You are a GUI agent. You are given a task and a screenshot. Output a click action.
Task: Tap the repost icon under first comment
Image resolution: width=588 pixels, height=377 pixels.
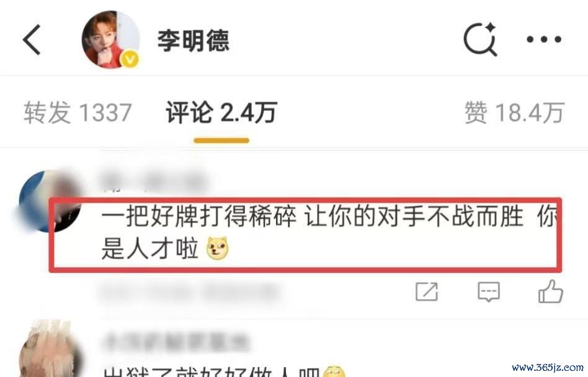click(427, 291)
